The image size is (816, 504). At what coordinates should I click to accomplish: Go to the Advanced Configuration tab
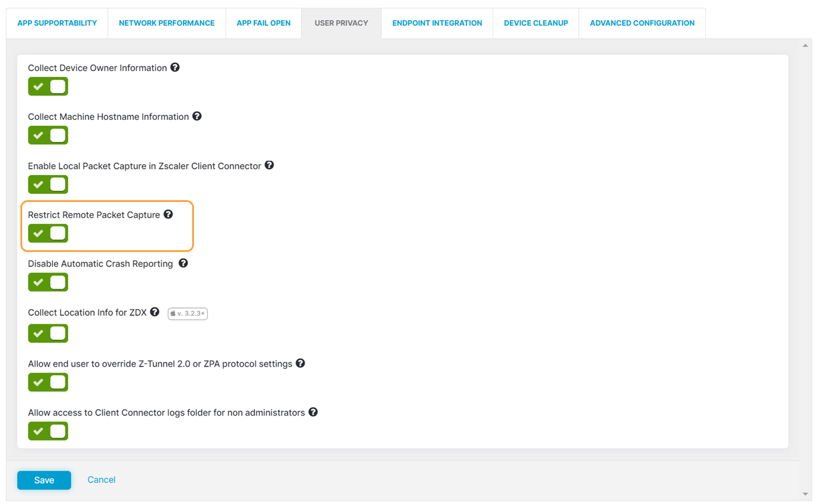(642, 23)
